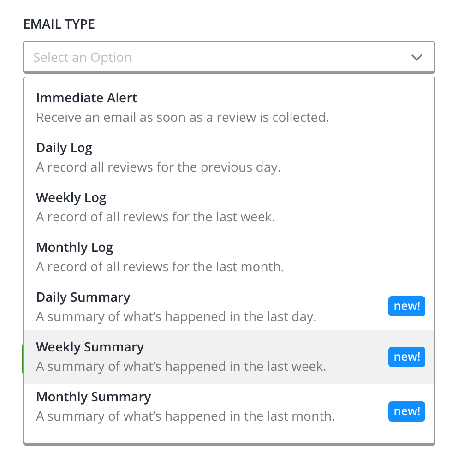Viewport: 464px width, 476px height.
Task: Pick Monthly Summary from the list
Action: (x=229, y=406)
